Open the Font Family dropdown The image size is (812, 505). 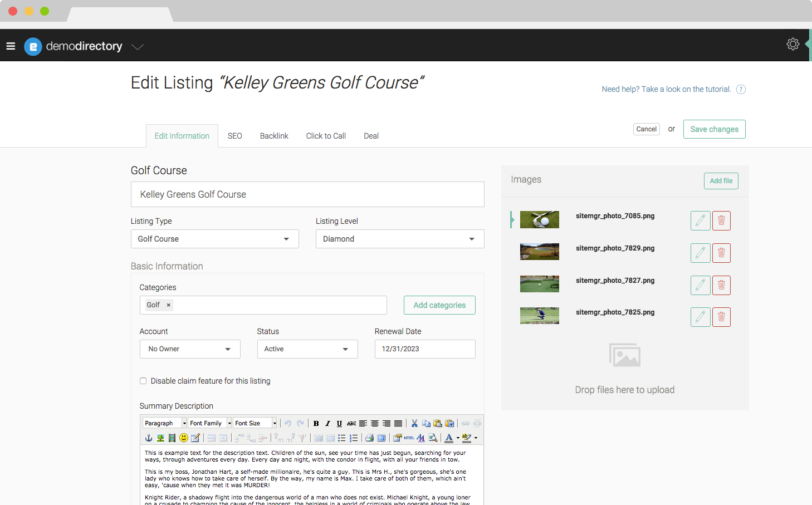coord(210,423)
